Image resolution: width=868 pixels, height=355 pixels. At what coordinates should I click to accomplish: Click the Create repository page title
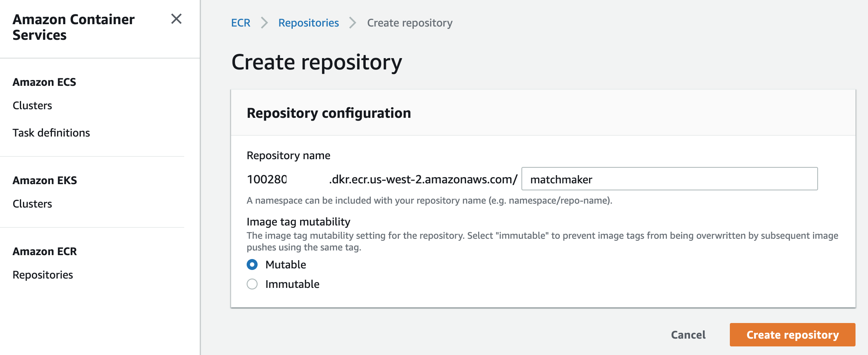tap(317, 62)
